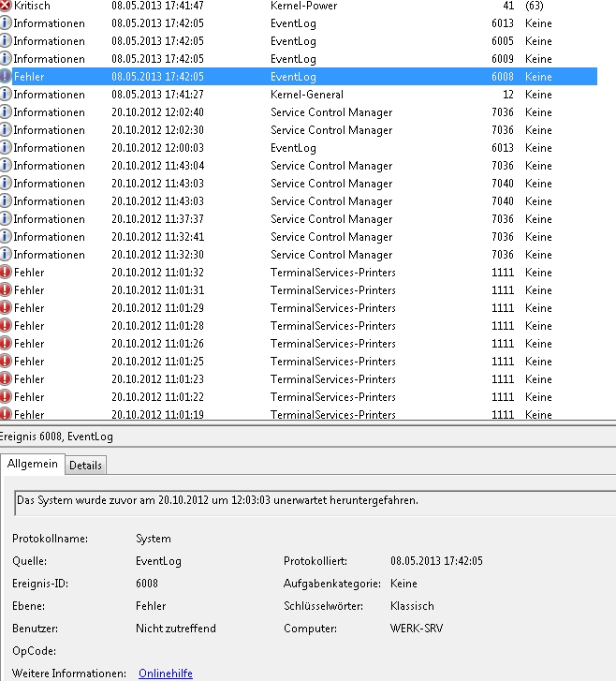
Task: Select TerminalServices-Printers entry at 11:01:31
Action: click(299, 290)
